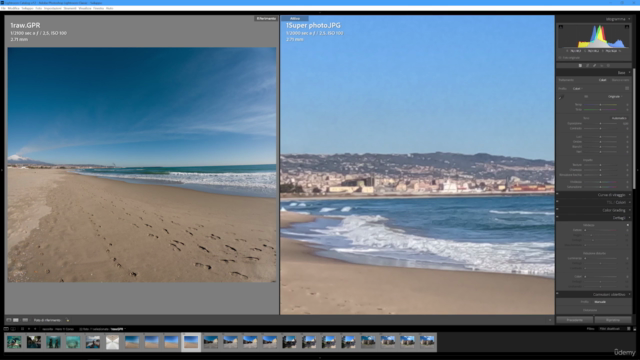Switch to Manuale tab in lens corrections
640x360 pixels.
(x=600, y=302)
